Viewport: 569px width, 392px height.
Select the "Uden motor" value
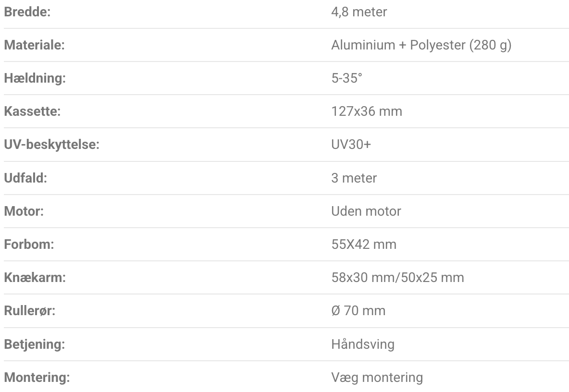[366, 211]
